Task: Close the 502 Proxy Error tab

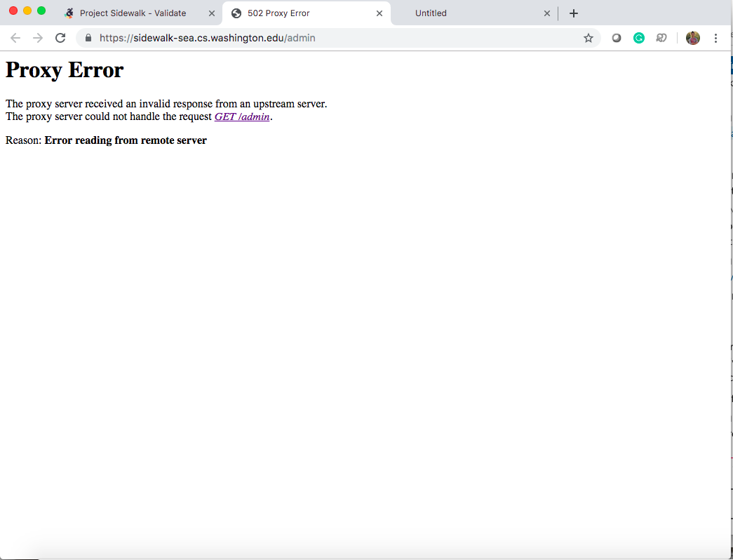Action: point(379,13)
